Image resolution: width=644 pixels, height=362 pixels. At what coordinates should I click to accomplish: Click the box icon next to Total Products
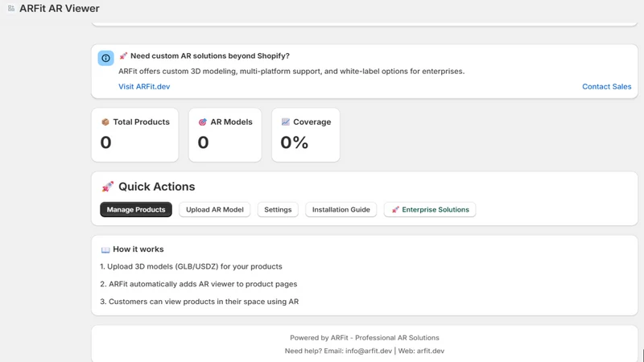coord(105,122)
